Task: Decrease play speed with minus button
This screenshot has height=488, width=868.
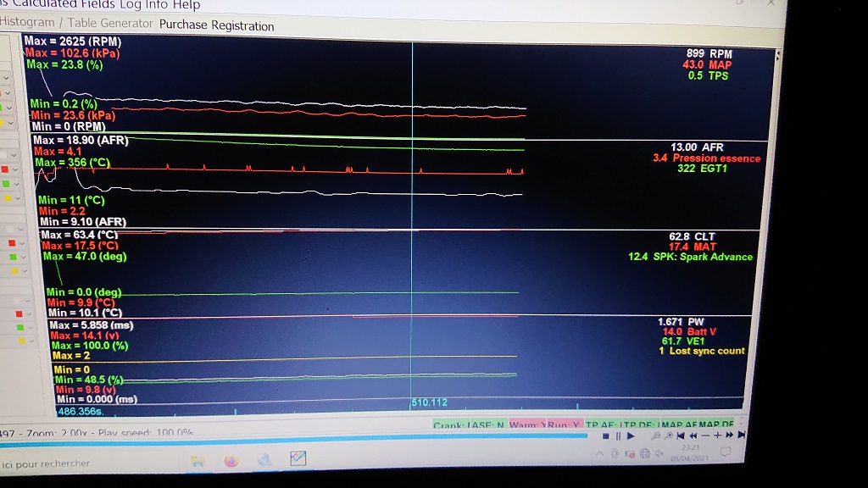Action: pos(704,435)
